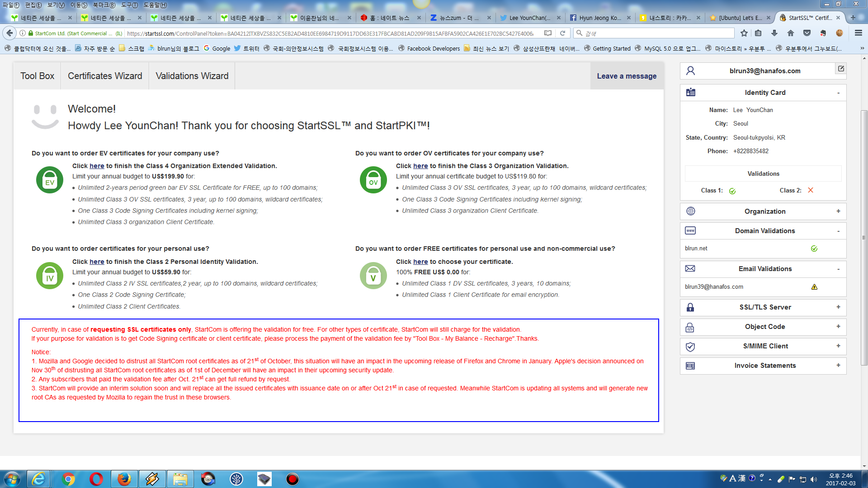Collapse the Email Validations panel

click(838, 269)
